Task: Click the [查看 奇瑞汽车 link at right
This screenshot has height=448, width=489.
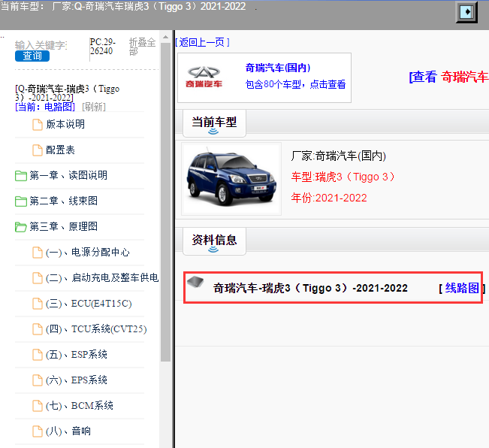Action: click(448, 77)
